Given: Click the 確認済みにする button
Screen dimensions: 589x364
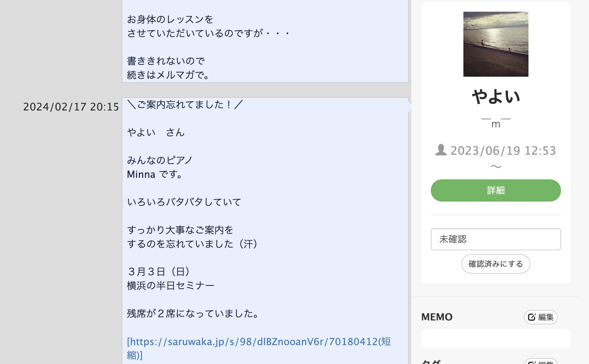Looking at the screenshot, I should coord(496,264).
